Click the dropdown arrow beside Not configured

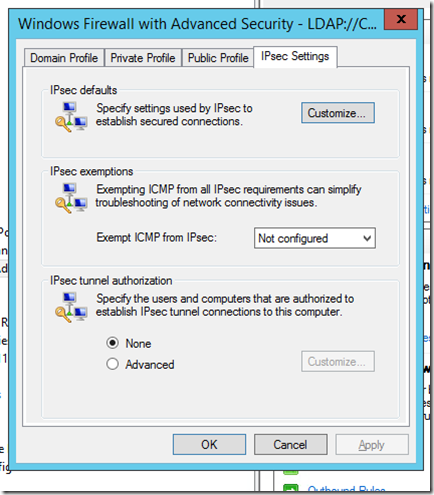click(x=367, y=238)
